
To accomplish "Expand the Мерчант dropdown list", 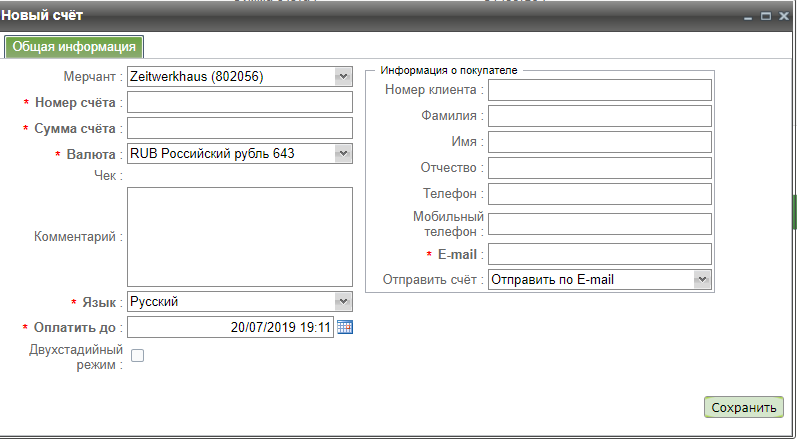I will point(343,76).
